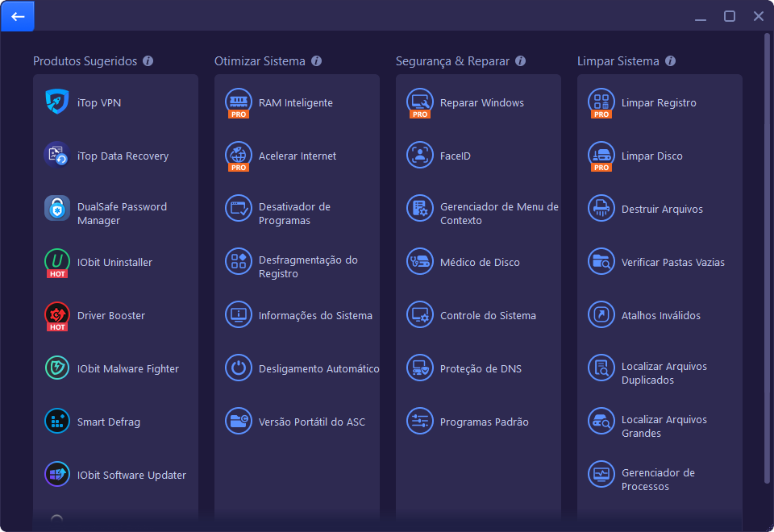Open Gerenciador de Processos

pyautogui.click(x=660, y=479)
